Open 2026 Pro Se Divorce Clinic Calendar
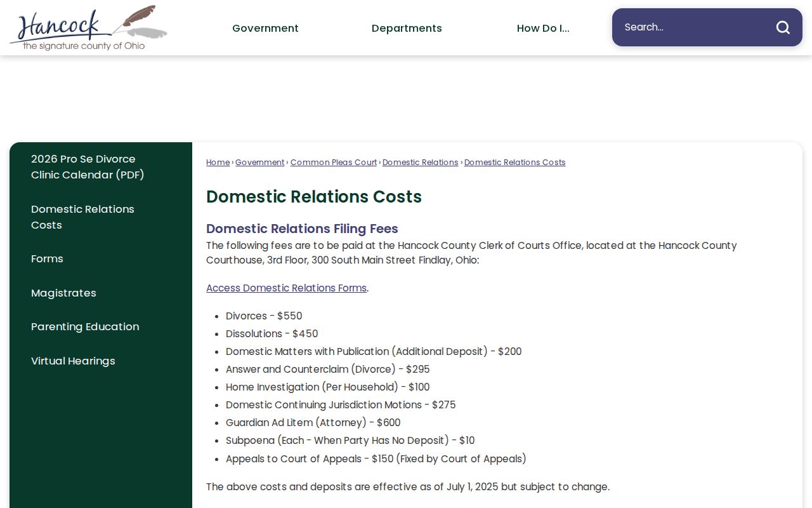812x508 pixels. tap(88, 167)
